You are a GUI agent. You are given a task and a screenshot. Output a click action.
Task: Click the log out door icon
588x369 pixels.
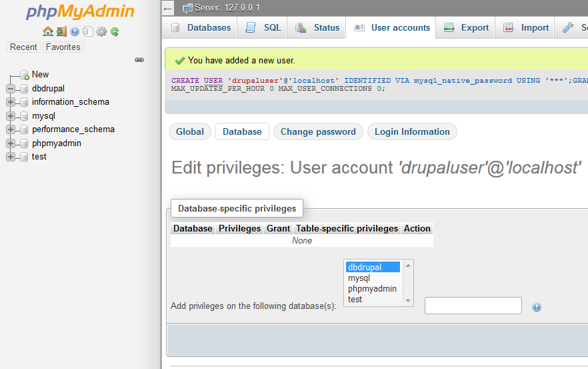(x=61, y=31)
